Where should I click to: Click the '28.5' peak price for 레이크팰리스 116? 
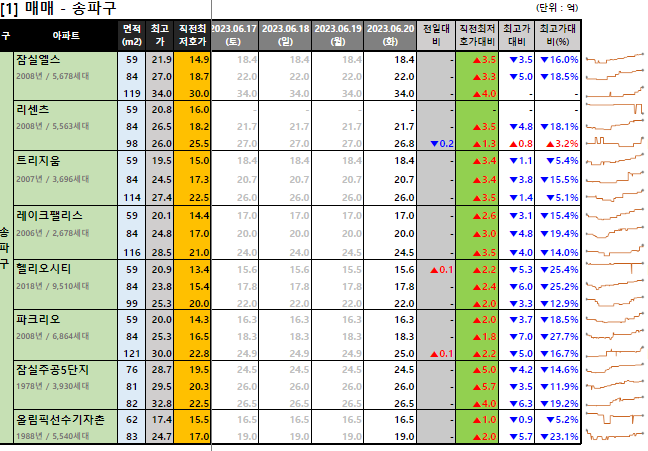(x=161, y=253)
